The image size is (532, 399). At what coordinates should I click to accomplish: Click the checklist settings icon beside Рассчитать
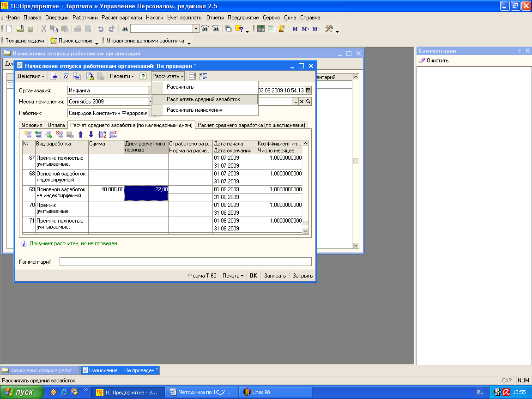point(203,76)
